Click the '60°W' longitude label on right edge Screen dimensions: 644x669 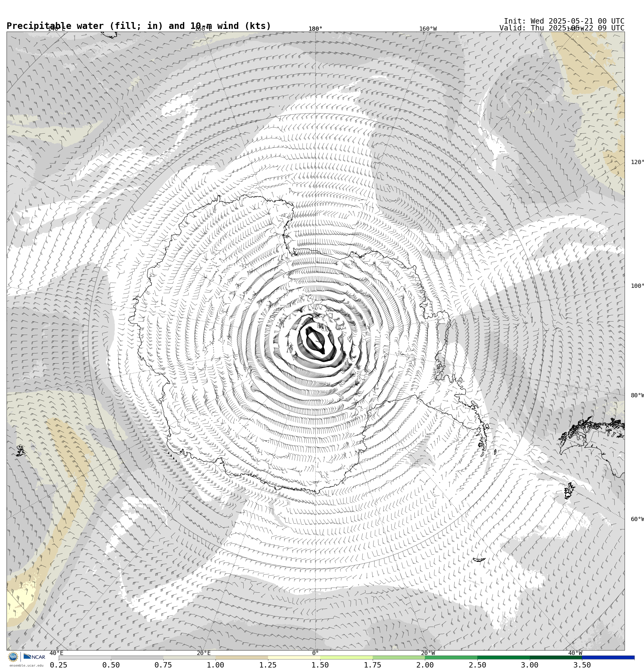coord(637,520)
